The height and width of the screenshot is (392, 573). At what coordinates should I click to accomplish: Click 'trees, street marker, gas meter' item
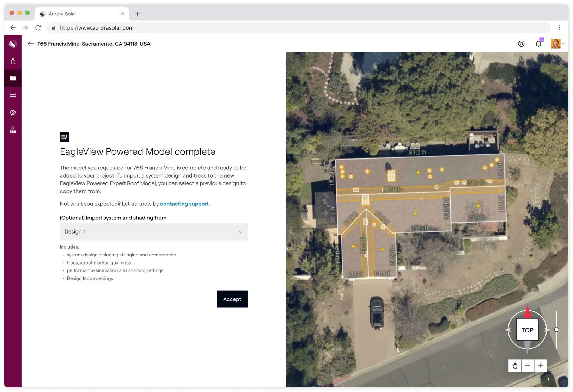tap(99, 263)
